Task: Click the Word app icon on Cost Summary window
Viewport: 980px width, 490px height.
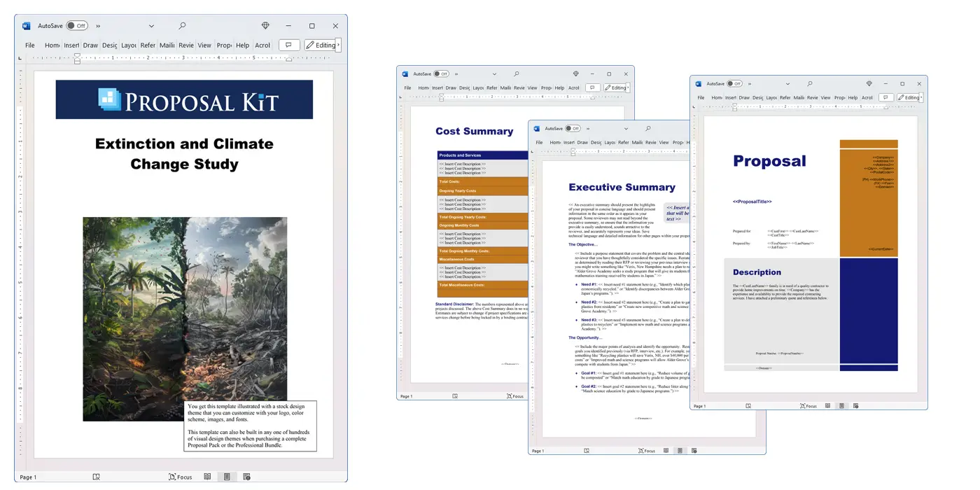Action: point(405,73)
